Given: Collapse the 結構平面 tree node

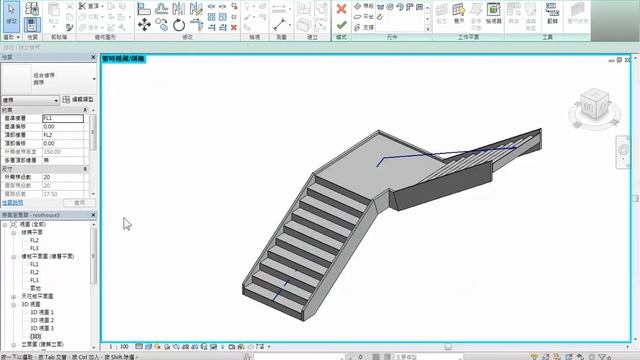Looking at the screenshot, I should pos(13,233).
